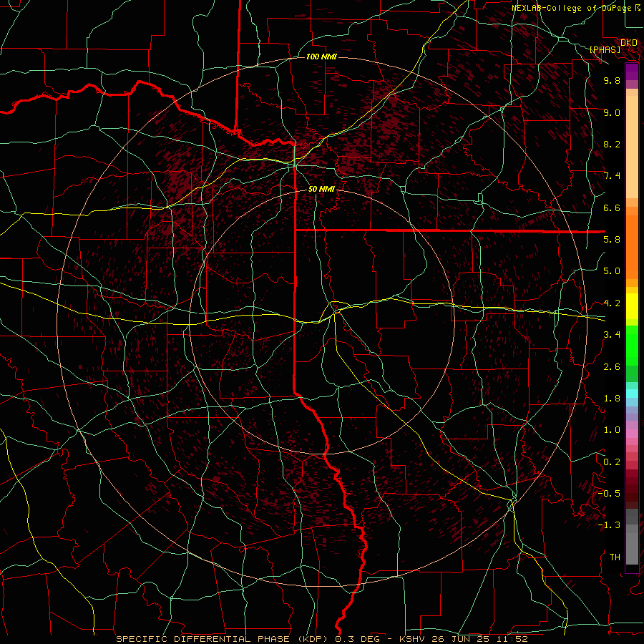
Task: Click the 1.0 value on the color scale
Action: pos(612,430)
